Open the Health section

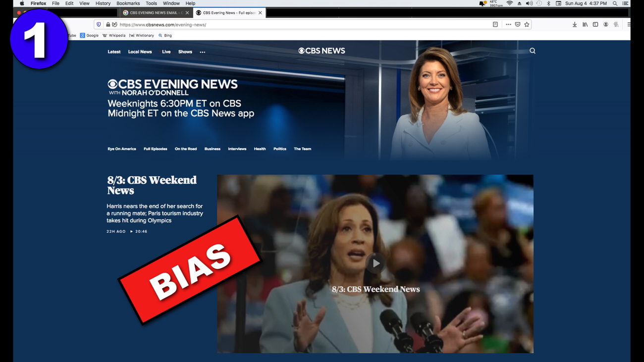tap(260, 149)
